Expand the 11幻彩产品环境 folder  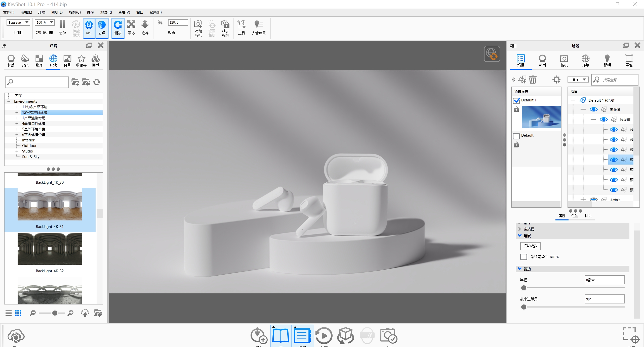(x=17, y=107)
